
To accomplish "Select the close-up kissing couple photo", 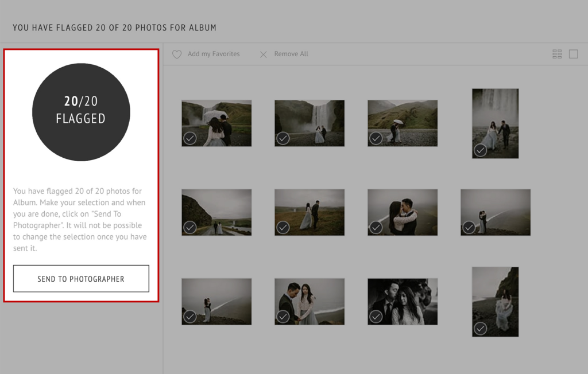I will 403,212.
